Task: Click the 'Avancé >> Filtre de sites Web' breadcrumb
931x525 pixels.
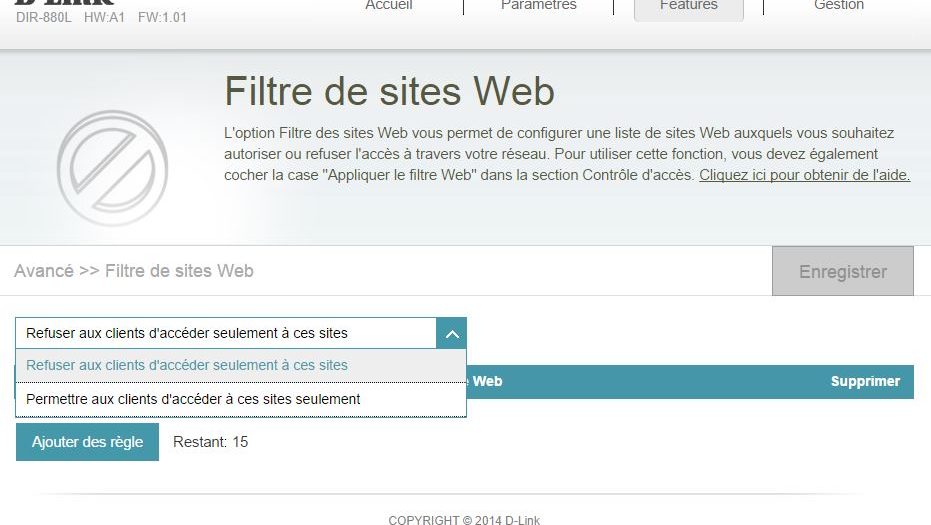Action: (x=134, y=271)
